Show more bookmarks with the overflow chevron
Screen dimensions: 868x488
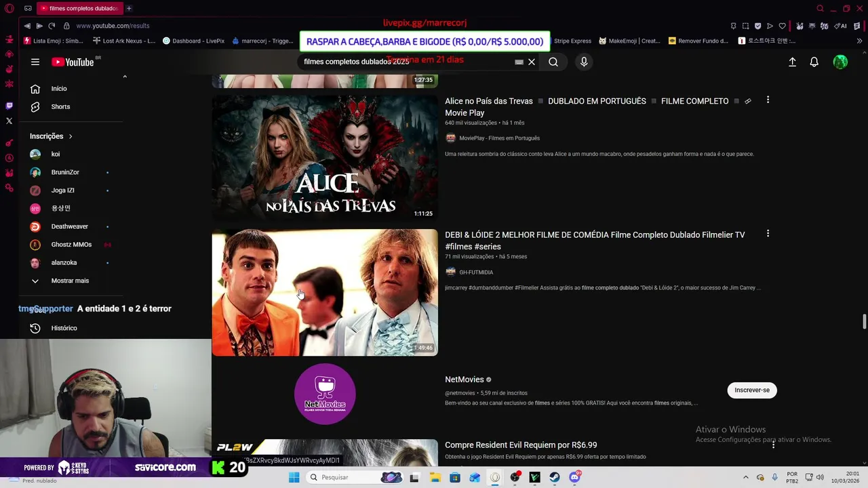859,41
